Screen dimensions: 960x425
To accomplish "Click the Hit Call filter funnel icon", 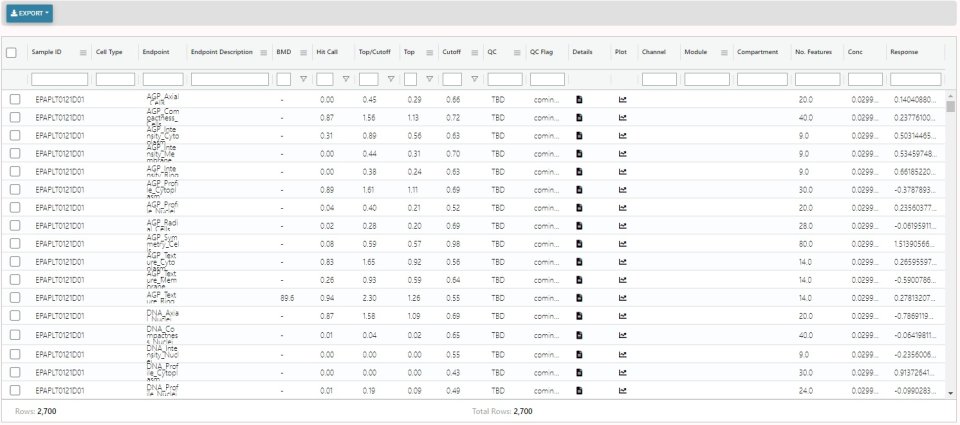I will tap(346, 79).
